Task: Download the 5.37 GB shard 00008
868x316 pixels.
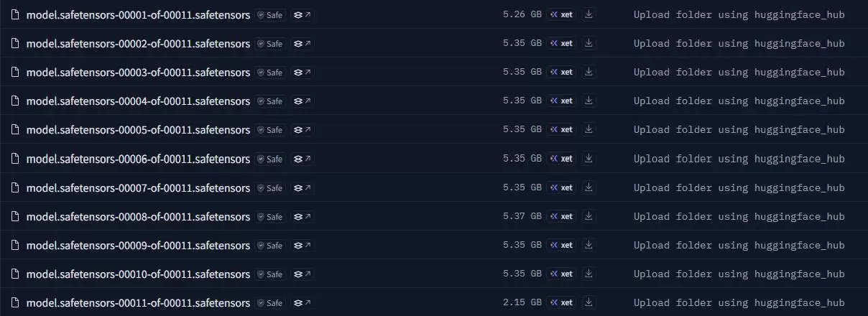Action: click(x=588, y=216)
